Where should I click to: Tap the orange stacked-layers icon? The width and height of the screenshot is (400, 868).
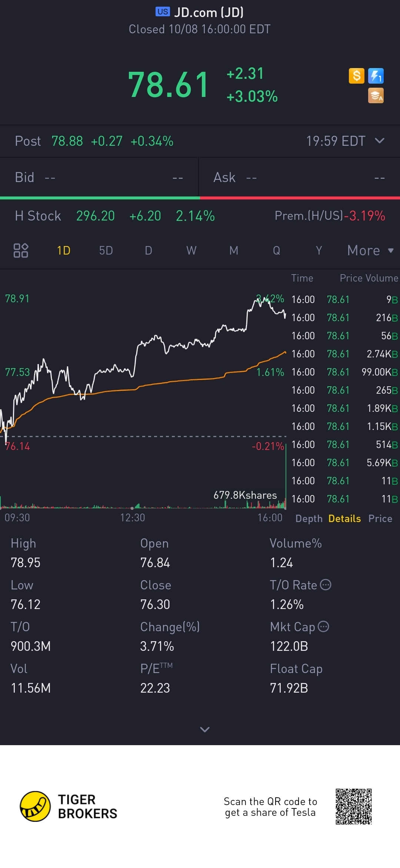[x=376, y=95]
